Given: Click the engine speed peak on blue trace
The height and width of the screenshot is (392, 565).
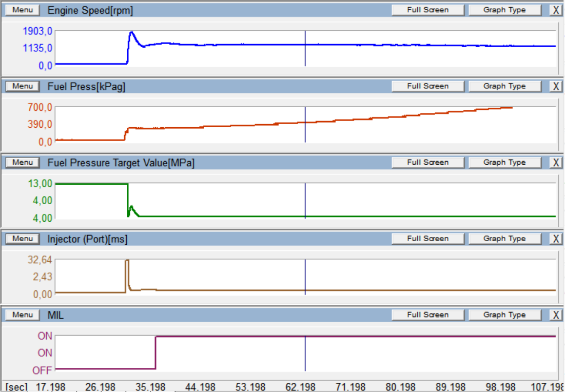Looking at the screenshot, I should pyautogui.click(x=132, y=32).
